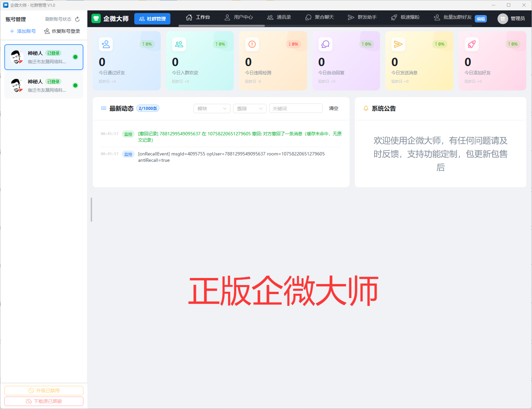Select the first 神秘人 account card
The image size is (532, 409).
[44, 57]
